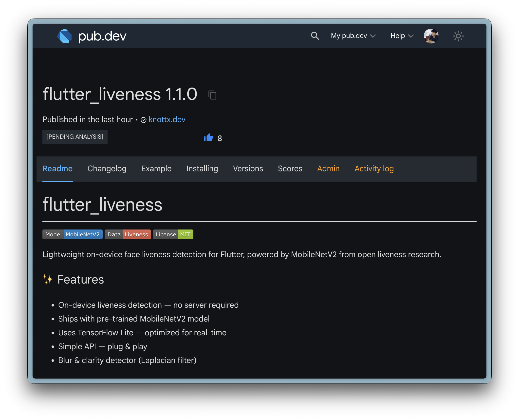This screenshot has height=420, width=519.
Task: Switch to the Changelog tab
Action: [107, 169]
